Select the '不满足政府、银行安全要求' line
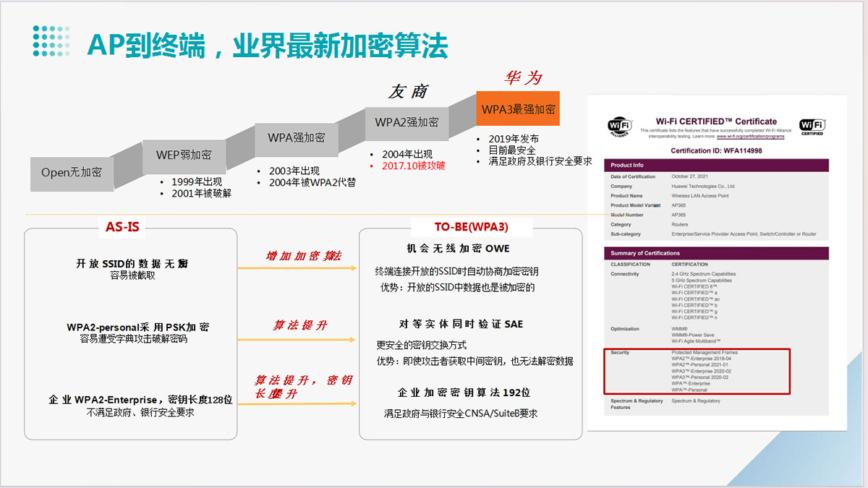 click(x=140, y=412)
